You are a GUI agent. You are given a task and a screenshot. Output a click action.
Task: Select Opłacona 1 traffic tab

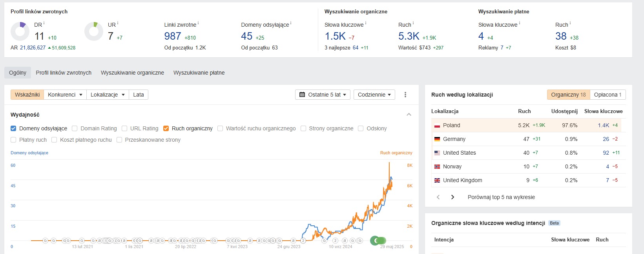[x=608, y=95]
